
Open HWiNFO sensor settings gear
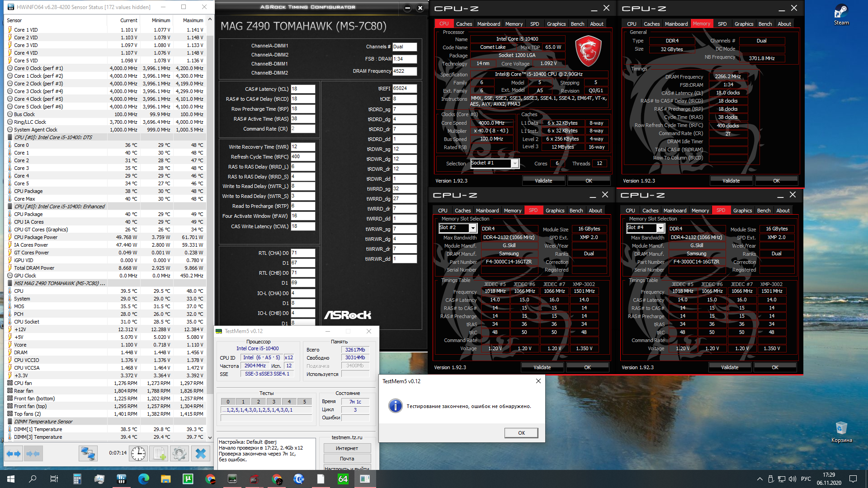(179, 454)
